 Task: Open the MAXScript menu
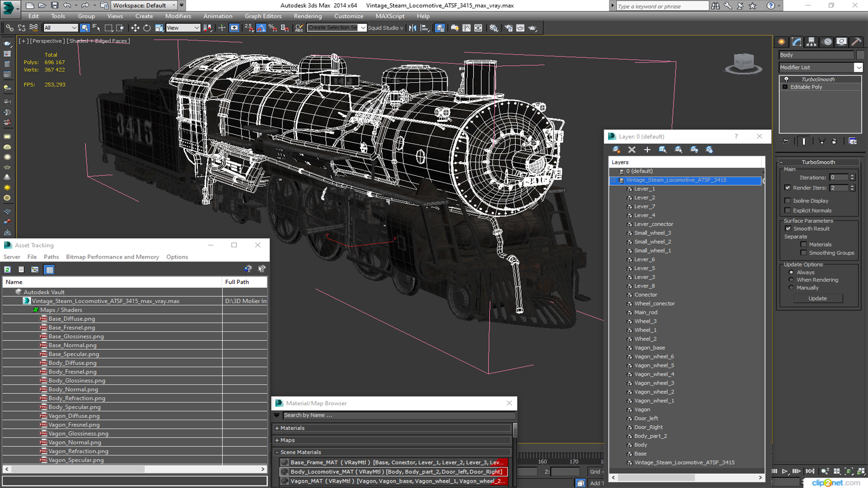pyautogui.click(x=390, y=16)
